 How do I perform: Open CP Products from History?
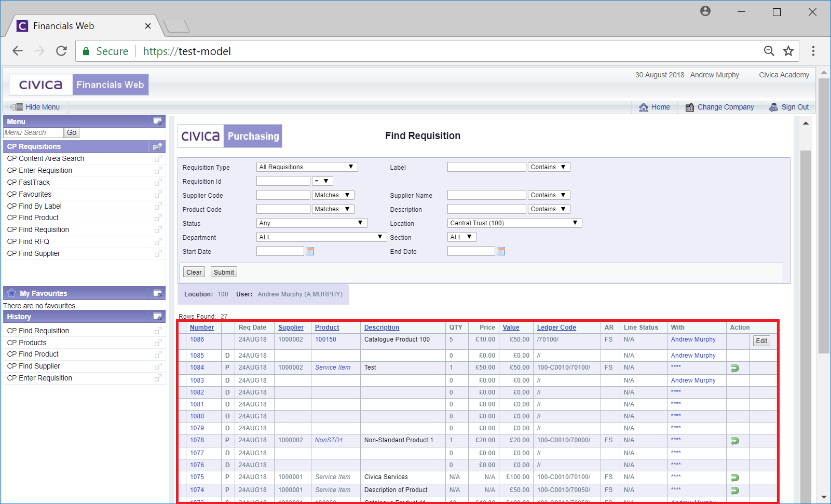(26, 343)
